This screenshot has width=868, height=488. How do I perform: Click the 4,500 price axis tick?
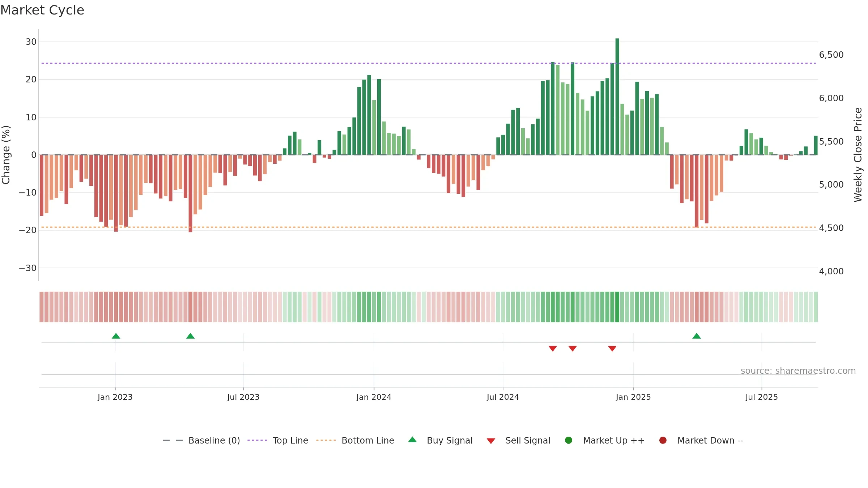click(x=831, y=228)
